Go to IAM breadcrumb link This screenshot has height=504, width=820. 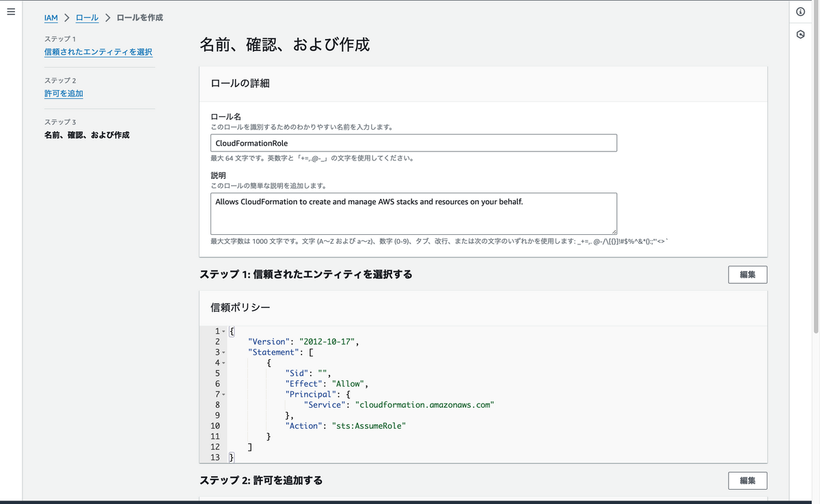point(51,18)
